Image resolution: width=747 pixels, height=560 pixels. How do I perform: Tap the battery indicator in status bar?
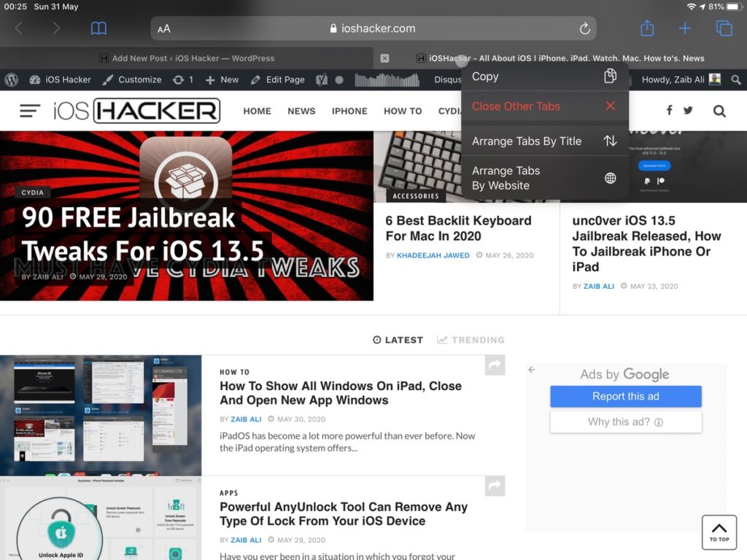[734, 7]
